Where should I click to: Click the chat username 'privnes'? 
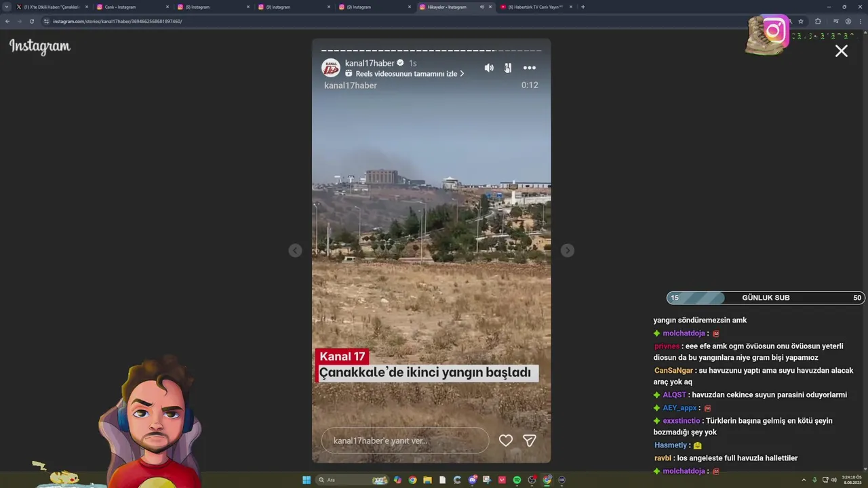[x=667, y=346]
